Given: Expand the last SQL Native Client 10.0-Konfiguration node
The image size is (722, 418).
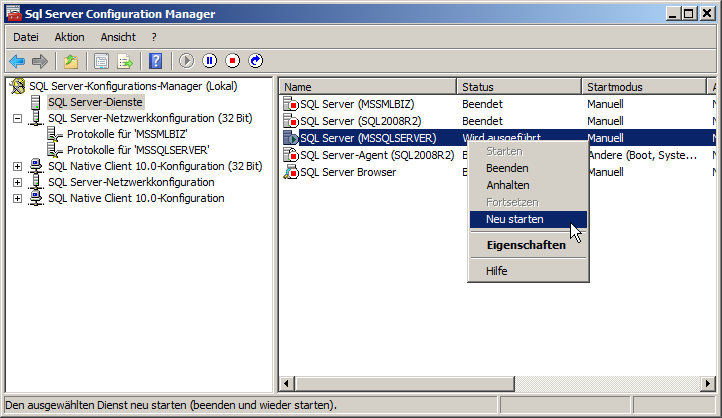Looking at the screenshot, I should [x=17, y=198].
